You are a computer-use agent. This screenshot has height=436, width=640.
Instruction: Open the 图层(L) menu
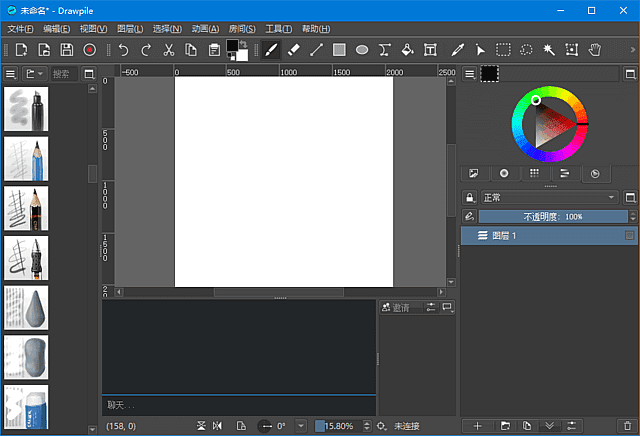pyautogui.click(x=128, y=29)
